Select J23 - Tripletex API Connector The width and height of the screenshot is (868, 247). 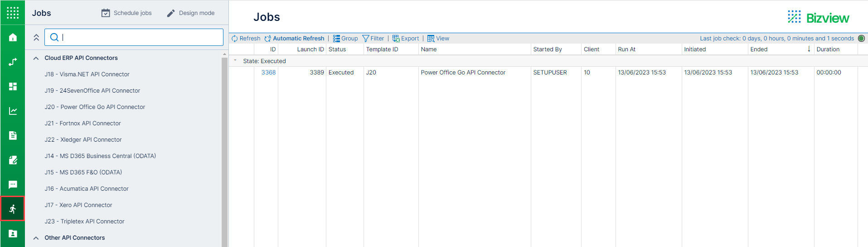[x=84, y=221]
